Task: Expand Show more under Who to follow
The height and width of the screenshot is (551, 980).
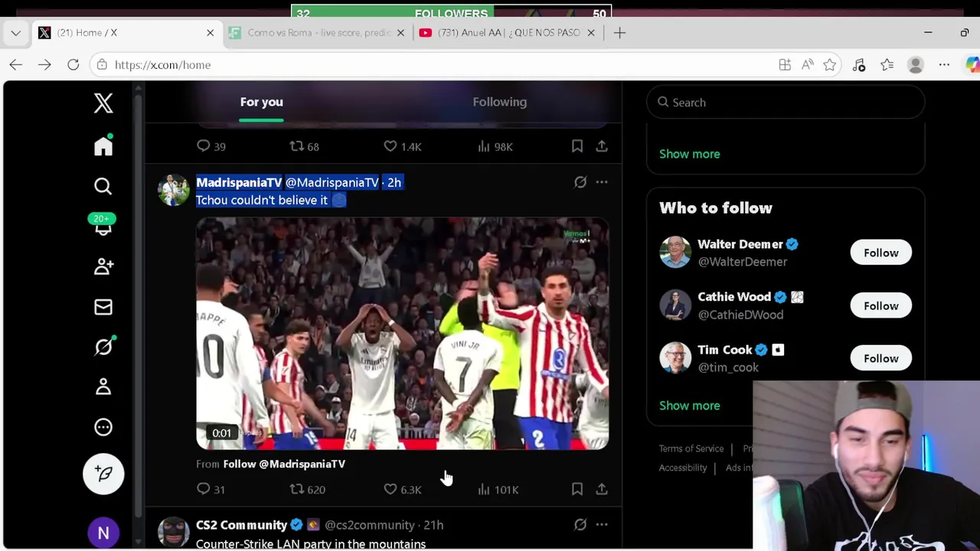Action: click(690, 406)
